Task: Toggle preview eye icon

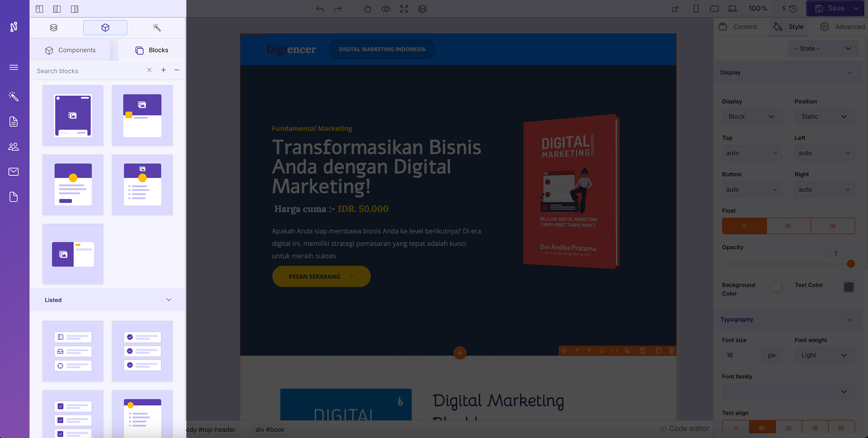Action: [386, 9]
